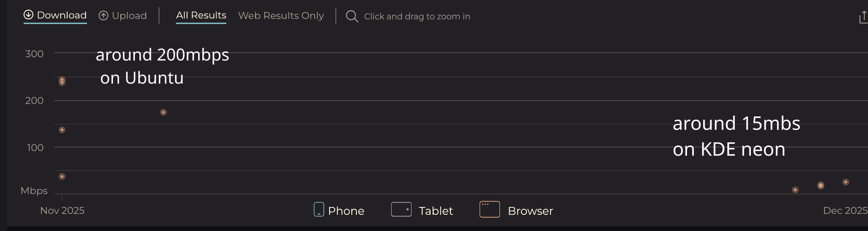Filter to Web Results Only
Viewport: 868px width, 231px height.
[281, 16]
